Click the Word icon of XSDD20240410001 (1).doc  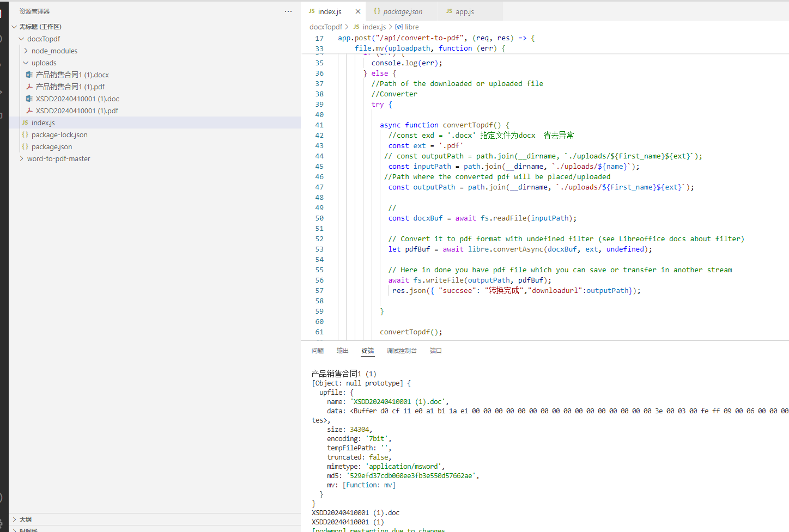point(29,99)
